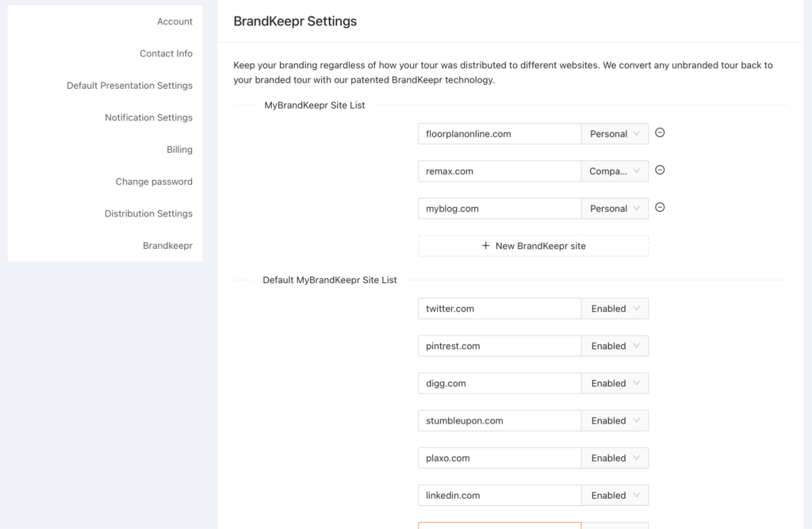Viewport: 812px width, 529px height.
Task: Select Distribution Settings in the sidebar
Action: [148, 213]
